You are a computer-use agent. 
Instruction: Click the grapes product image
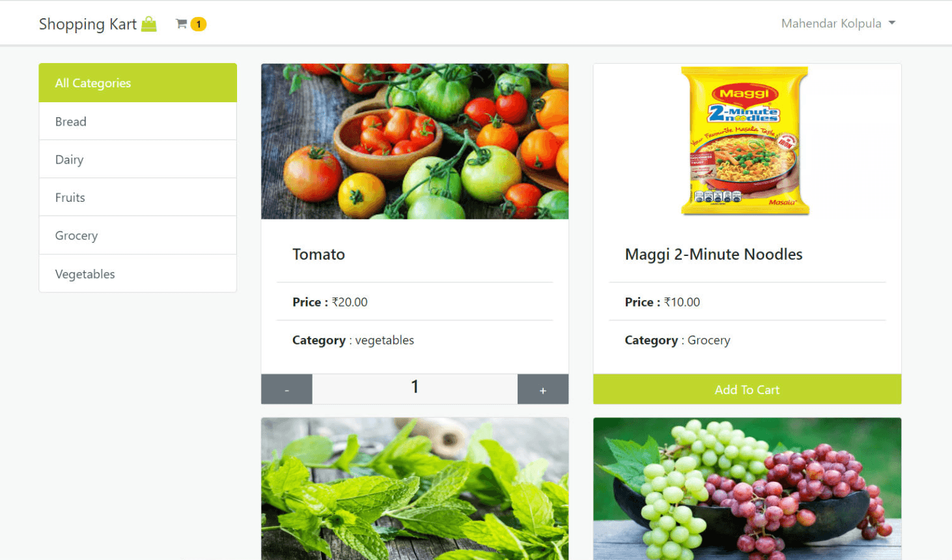(748, 488)
